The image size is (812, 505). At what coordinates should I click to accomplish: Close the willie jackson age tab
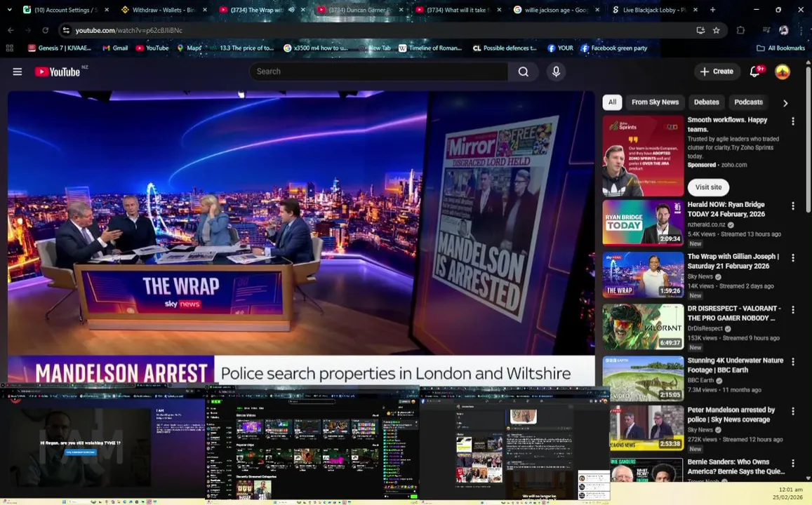597,9
